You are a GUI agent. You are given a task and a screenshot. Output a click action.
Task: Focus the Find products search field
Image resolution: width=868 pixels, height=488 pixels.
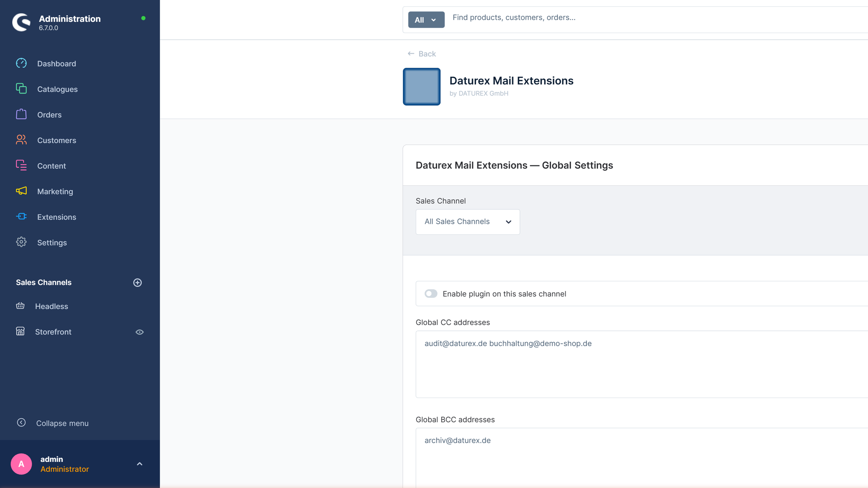point(658,18)
